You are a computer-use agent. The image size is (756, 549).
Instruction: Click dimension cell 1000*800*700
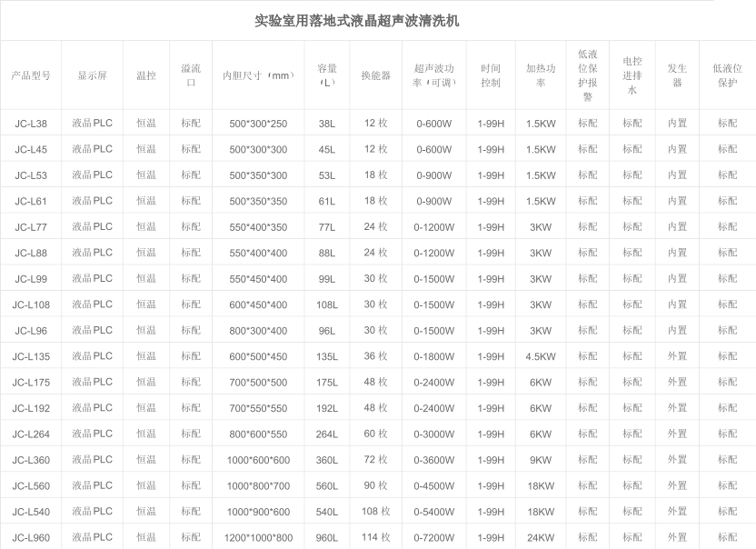click(x=258, y=485)
